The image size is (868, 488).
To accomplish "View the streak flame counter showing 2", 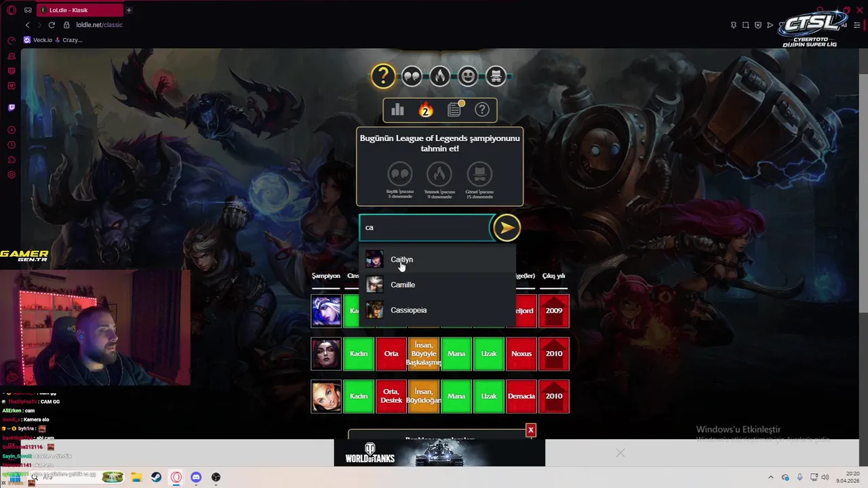I will (426, 110).
